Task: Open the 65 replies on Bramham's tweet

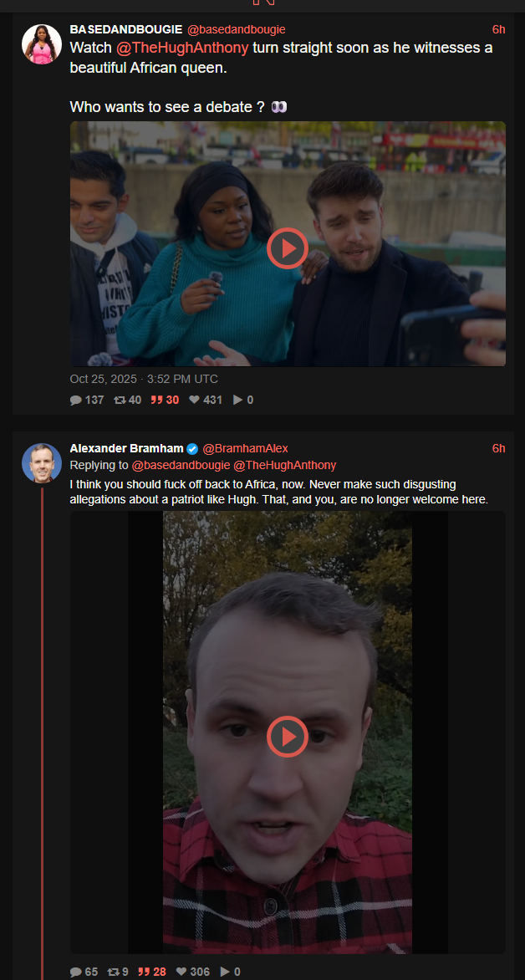Action: click(84, 972)
